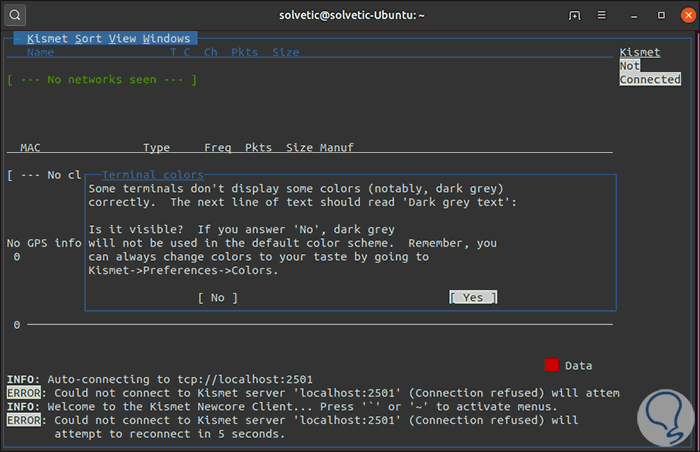The width and height of the screenshot is (700, 452).
Task: Open the terminal hamburger menu
Action: pos(602,15)
